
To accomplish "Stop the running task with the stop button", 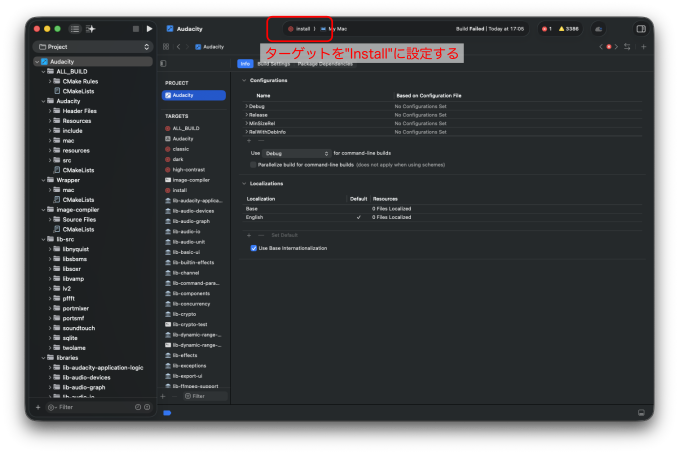I will (136, 29).
